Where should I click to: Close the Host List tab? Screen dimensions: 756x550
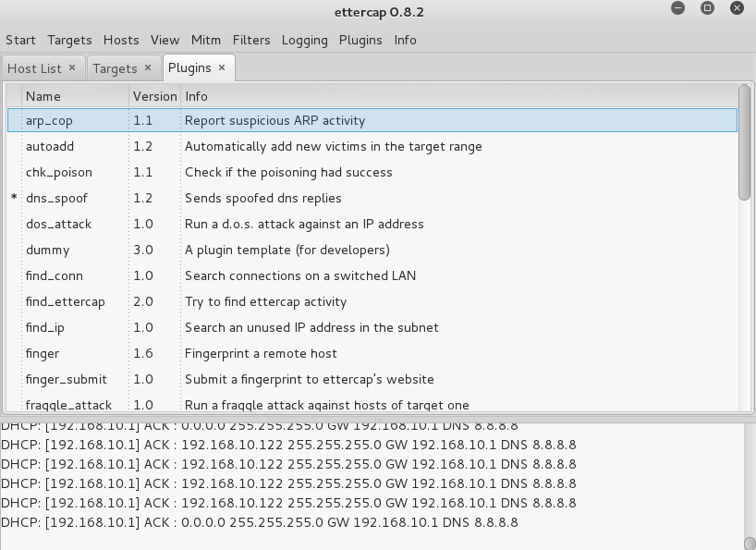[72, 68]
